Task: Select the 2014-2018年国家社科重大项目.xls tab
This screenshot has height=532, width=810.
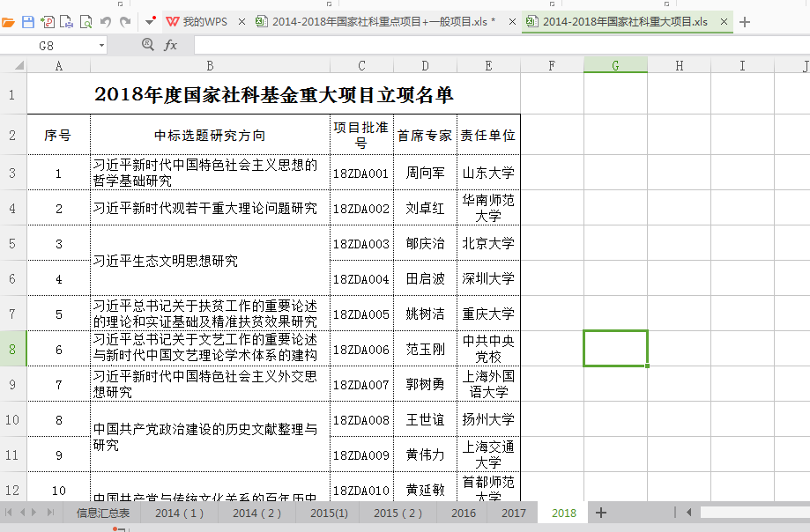Action: pyautogui.click(x=625, y=22)
